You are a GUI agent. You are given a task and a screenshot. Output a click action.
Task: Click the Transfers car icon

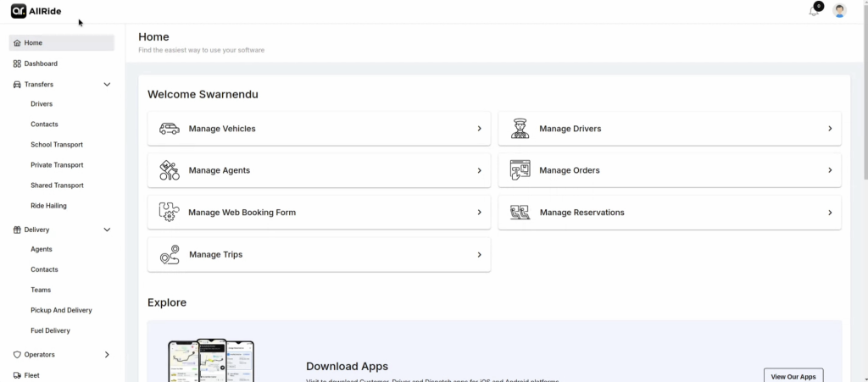(x=17, y=85)
